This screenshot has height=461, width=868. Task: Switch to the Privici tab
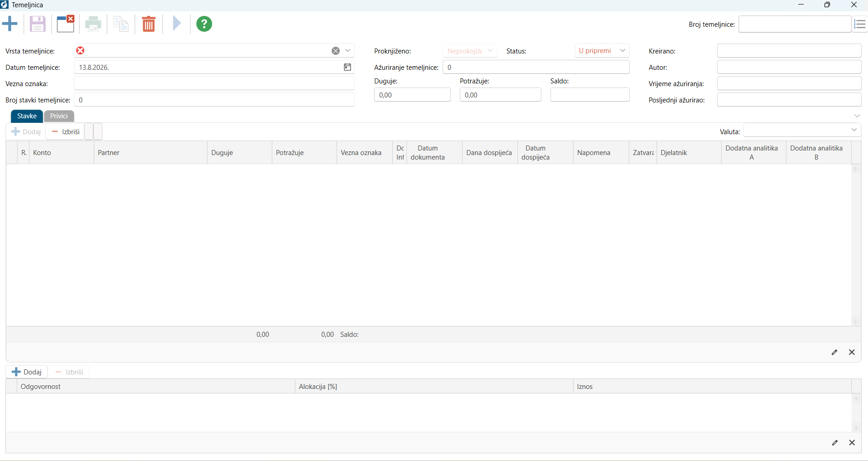[x=59, y=116]
